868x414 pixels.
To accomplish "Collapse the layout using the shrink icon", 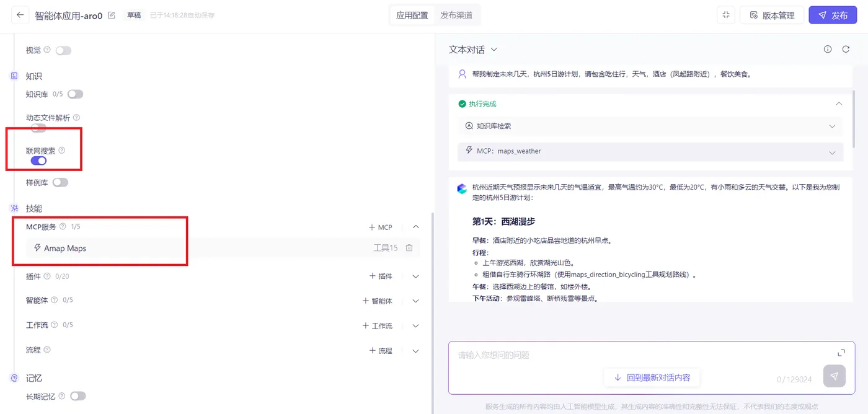I will [726, 15].
